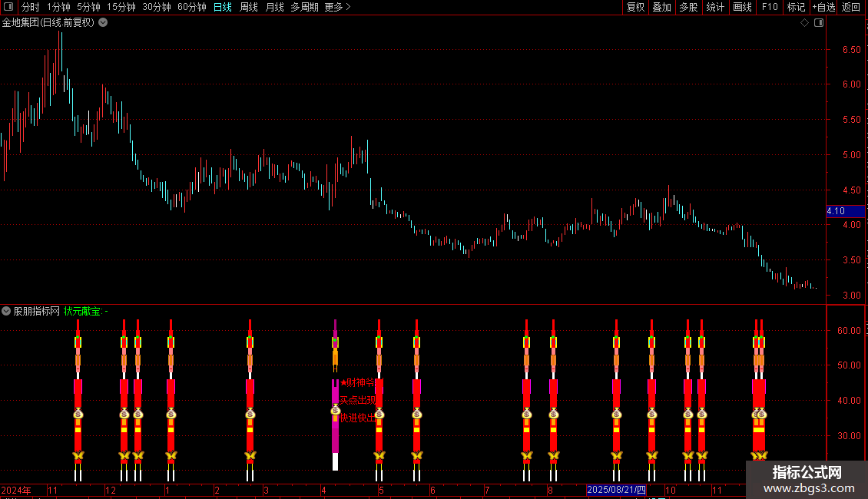Open the 多周期 multi-period view

coord(304,7)
